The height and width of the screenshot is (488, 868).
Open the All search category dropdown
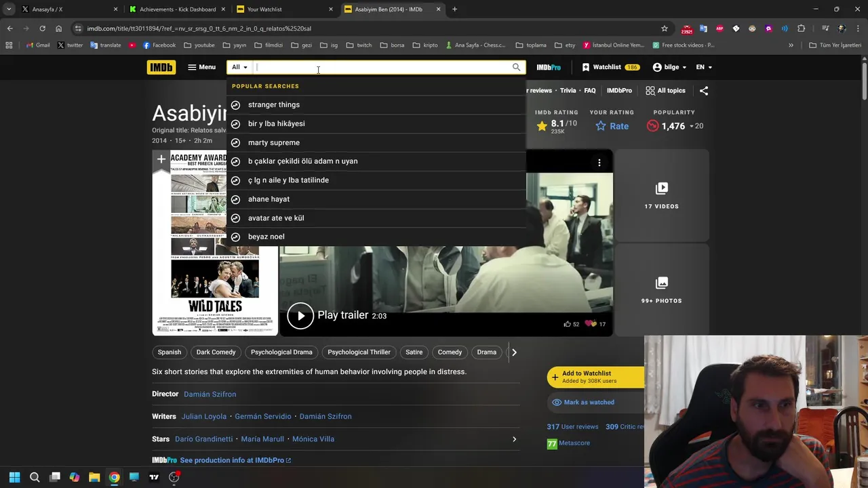[239, 67]
